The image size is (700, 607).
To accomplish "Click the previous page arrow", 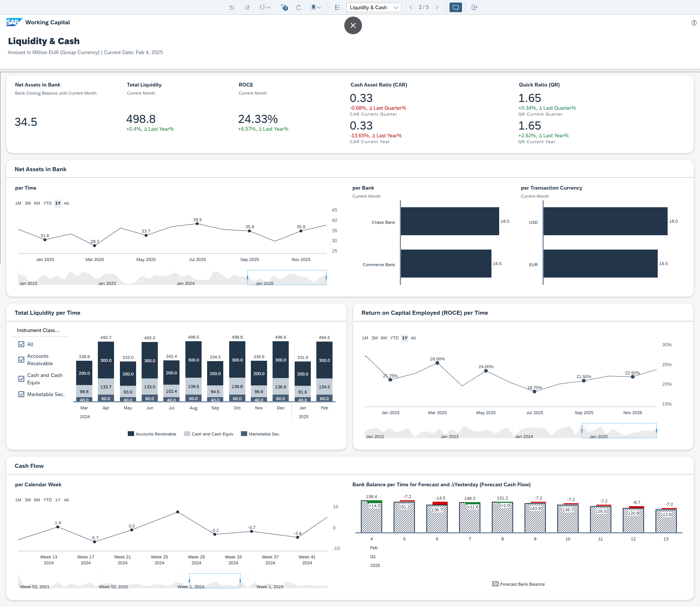I will tap(411, 7).
